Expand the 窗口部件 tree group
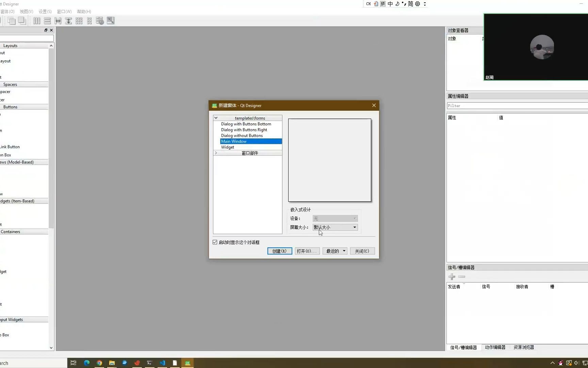Image resolution: width=588 pixels, height=368 pixels. click(216, 153)
